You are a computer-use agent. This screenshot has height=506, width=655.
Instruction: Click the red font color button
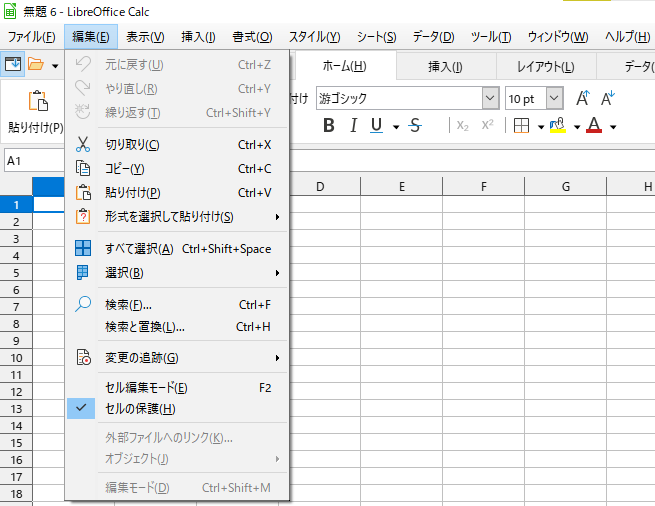pyautogui.click(x=594, y=125)
